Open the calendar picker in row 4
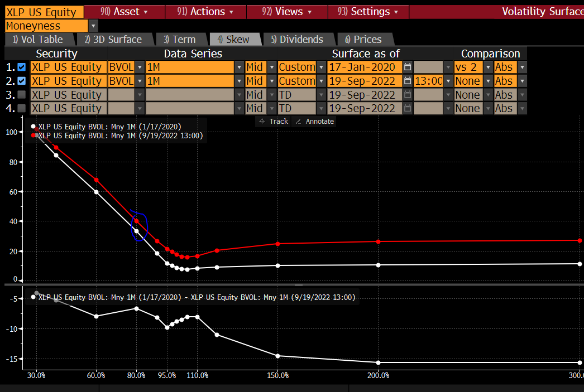The width and height of the screenshot is (584, 392). [x=408, y=108]
